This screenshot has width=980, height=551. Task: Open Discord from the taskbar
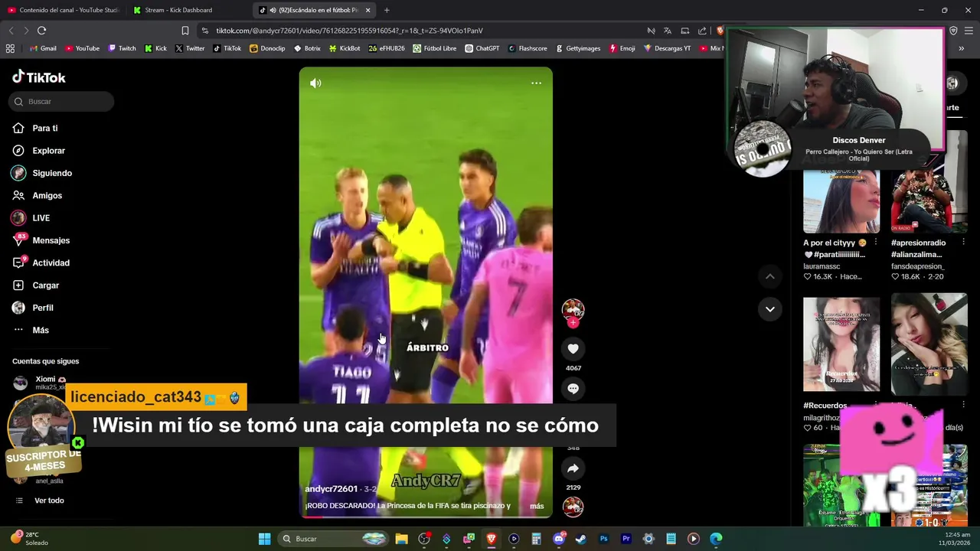coord(559,539)
